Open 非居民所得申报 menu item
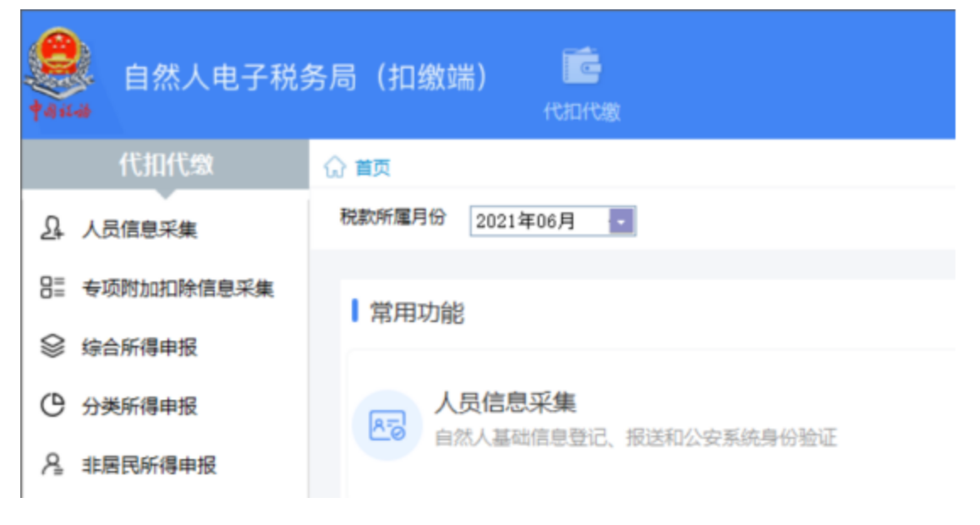This screenshot has height=525, width=980. (150, 465)
